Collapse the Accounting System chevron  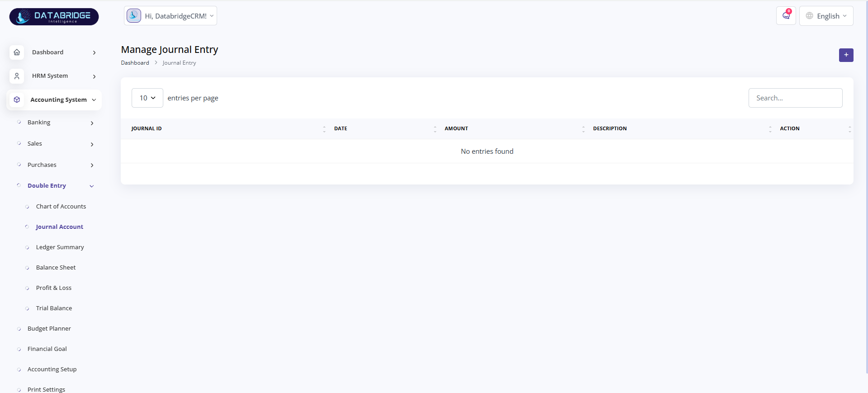coord(94,100)
